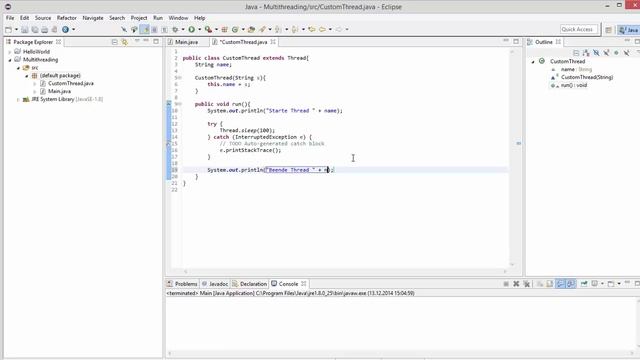Image resolution: width=640 pixels, height=360 pixels.
Task: Toggle Block Selection Mode in toolbar
Action: (x=154, y=29)
